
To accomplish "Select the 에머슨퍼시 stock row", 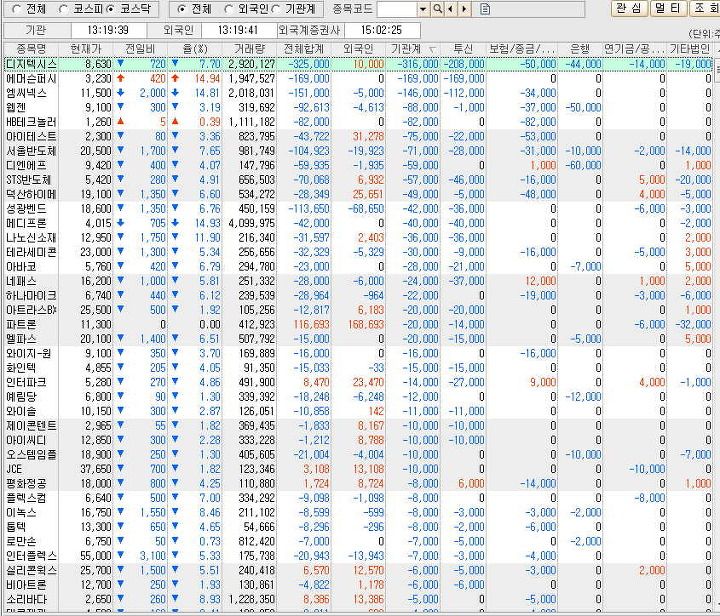I will pos(358,78).
